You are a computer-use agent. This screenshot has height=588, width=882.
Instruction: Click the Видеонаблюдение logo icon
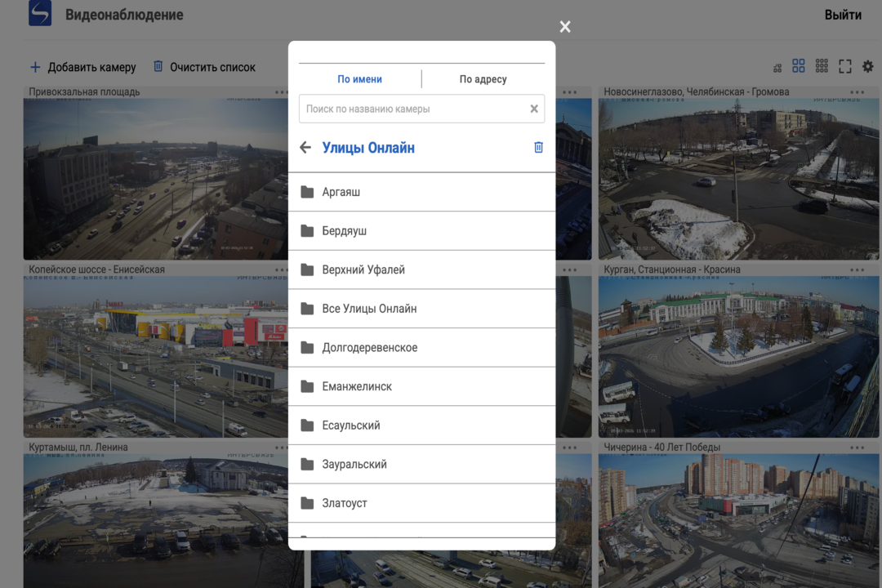click(40, 12)
